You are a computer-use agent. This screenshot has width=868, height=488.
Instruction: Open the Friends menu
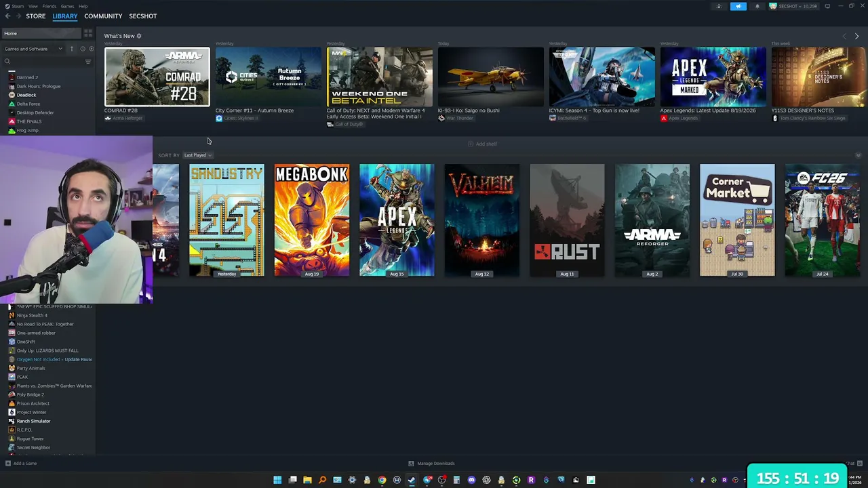click(50, 6)
